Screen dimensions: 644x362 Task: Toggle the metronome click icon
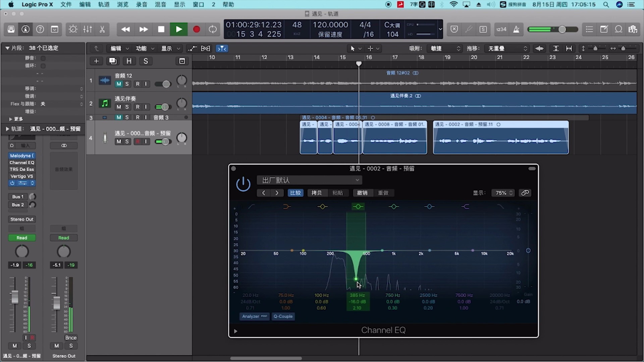516,29
